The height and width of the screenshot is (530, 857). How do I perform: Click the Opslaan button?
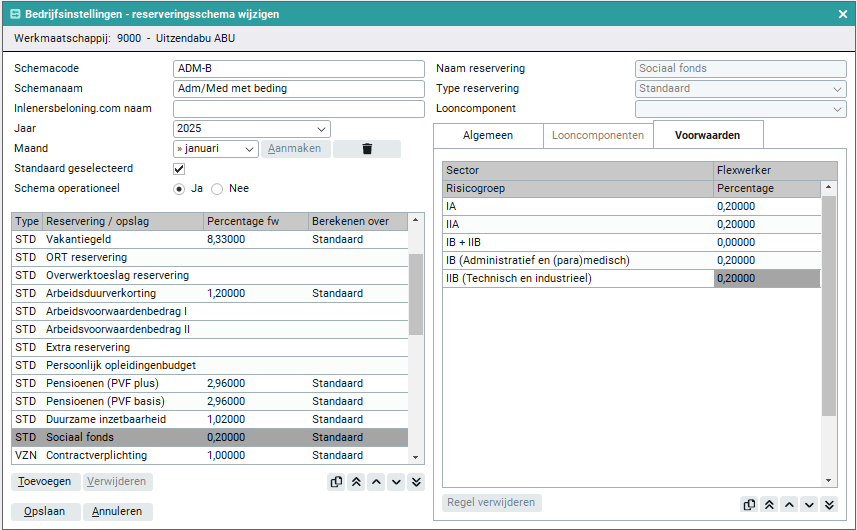[x=45, y=511]
